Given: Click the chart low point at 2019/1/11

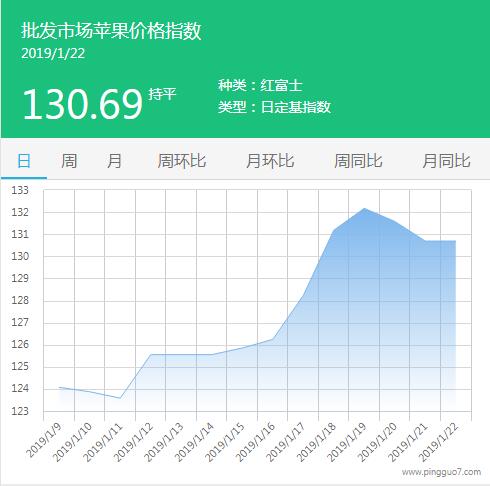Looking at the screenshot, I should coord(120,398).
